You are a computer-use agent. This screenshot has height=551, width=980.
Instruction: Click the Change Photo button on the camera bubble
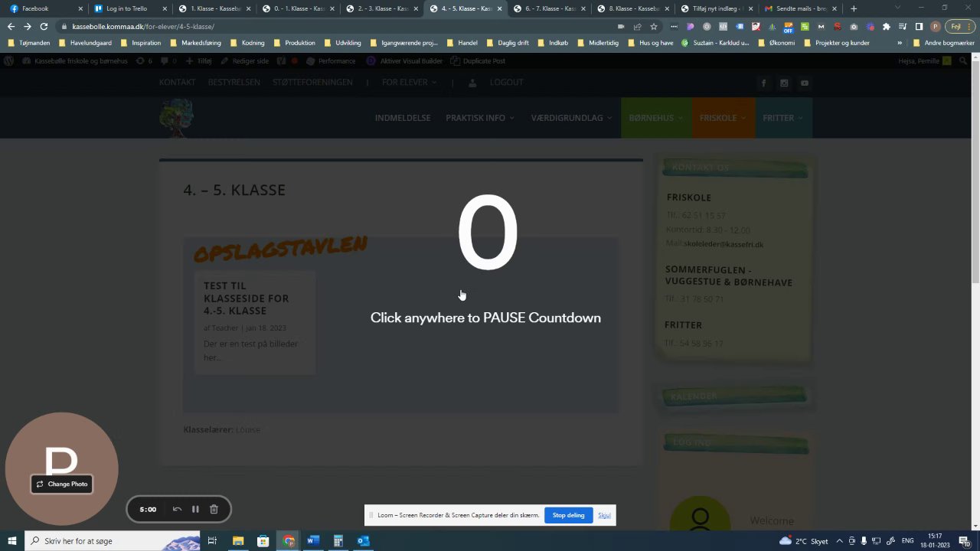point(62,484)
